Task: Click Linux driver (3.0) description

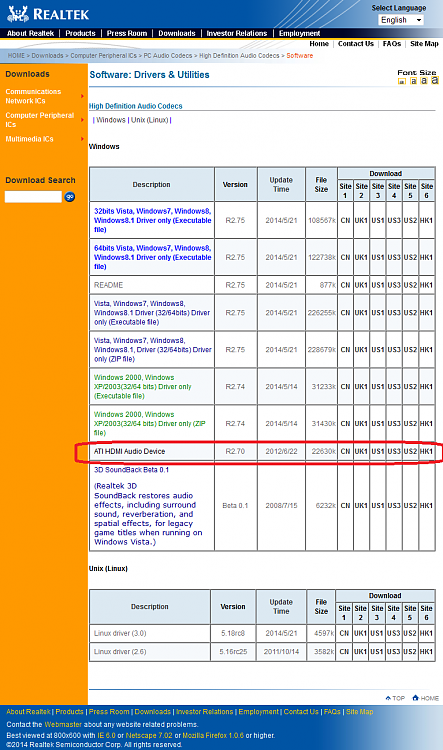Action: tap(120, 633)
